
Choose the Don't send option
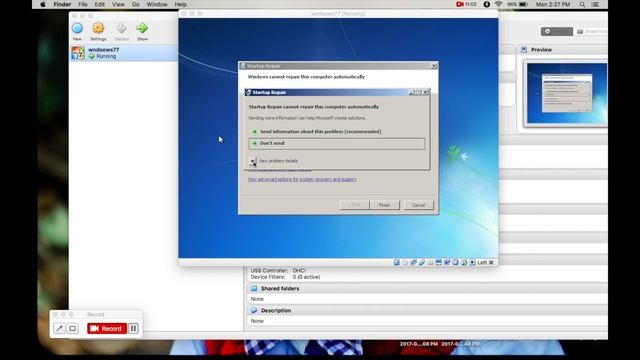point(337,144)
